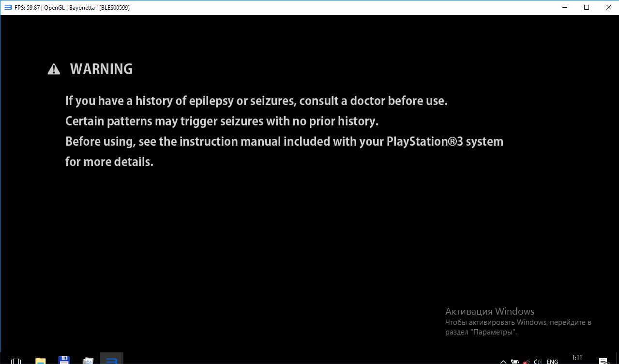This screenshot has height=364, width=619.
Task: Maximize the Bayonetta game window
Action: point(587,7)
